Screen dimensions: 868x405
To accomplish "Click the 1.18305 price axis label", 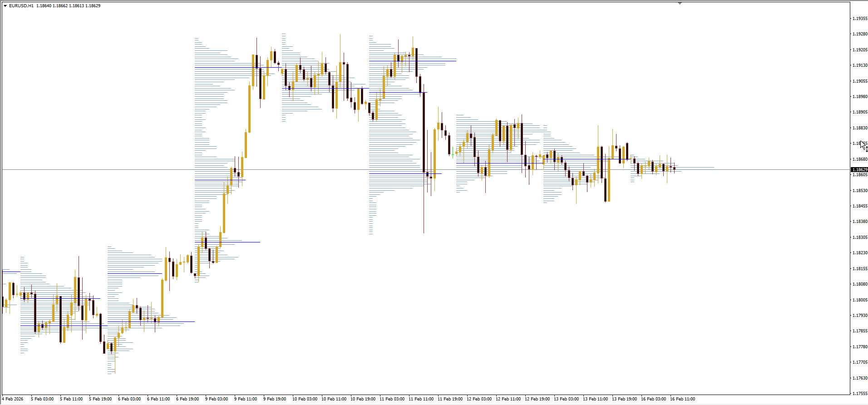I will point(860,237).
